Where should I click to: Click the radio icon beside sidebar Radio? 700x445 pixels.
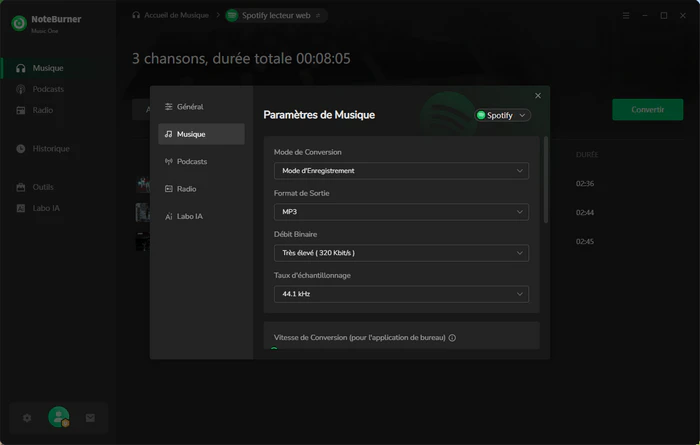click(21, 110)
